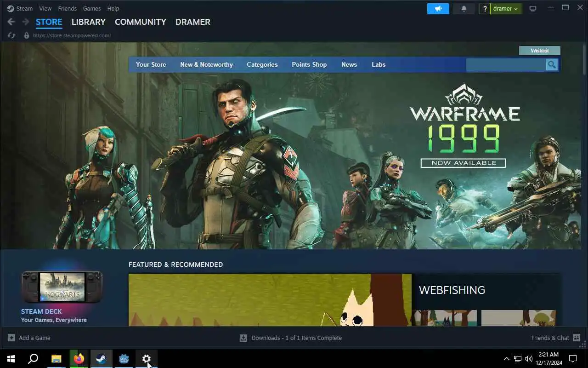Expand the Categories menu
This screenshot has height=368, width=588.
click(262, 64)
